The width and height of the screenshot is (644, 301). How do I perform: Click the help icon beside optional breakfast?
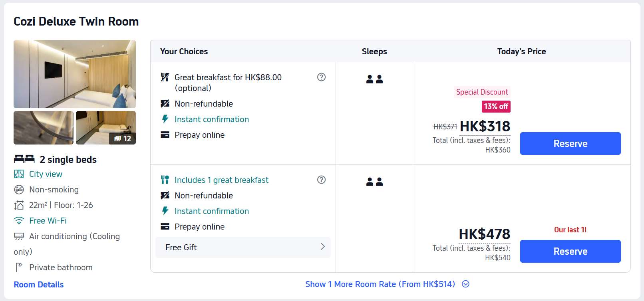point(321,77)
